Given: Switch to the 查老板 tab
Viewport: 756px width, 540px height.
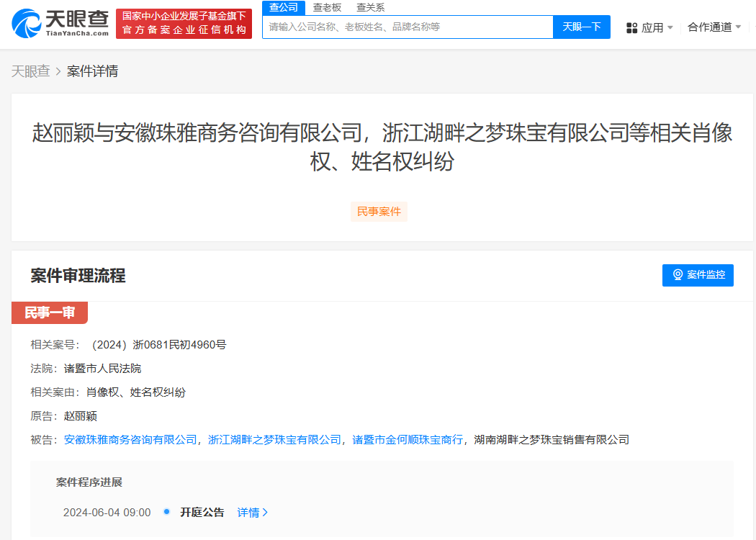Looking at the screenshot, I should [x=328, y=7].
